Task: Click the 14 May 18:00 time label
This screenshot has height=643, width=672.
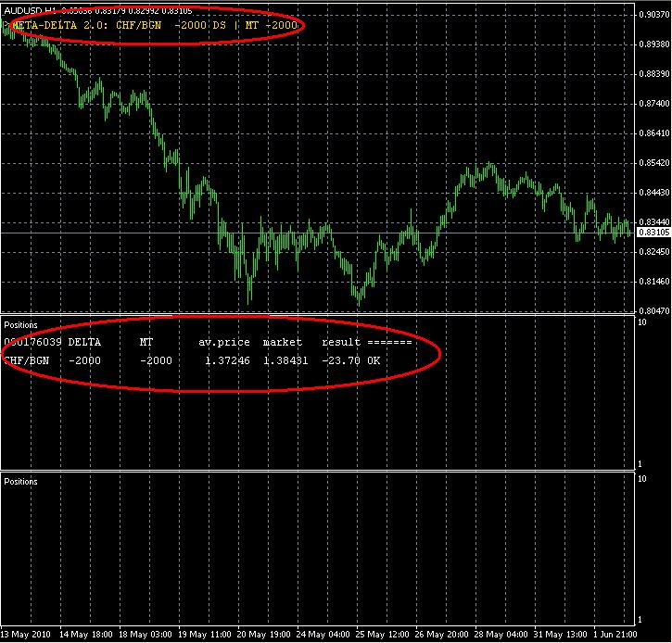Action: tap(86, 635)
